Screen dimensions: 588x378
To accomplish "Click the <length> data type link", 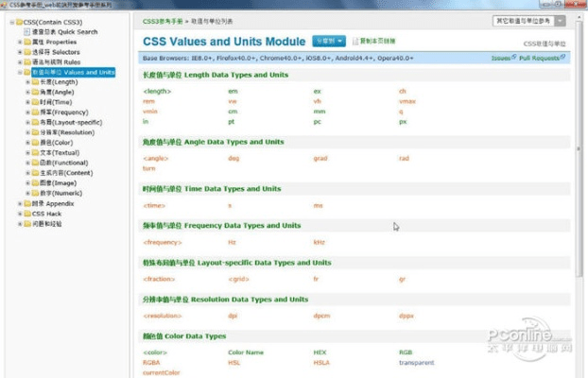I will [x=157, y=91].
